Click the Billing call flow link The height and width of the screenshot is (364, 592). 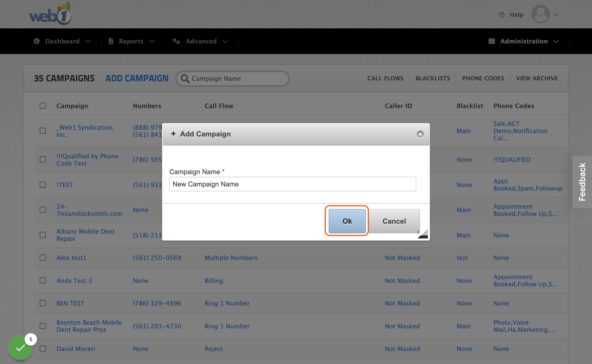tap(214, 281)
